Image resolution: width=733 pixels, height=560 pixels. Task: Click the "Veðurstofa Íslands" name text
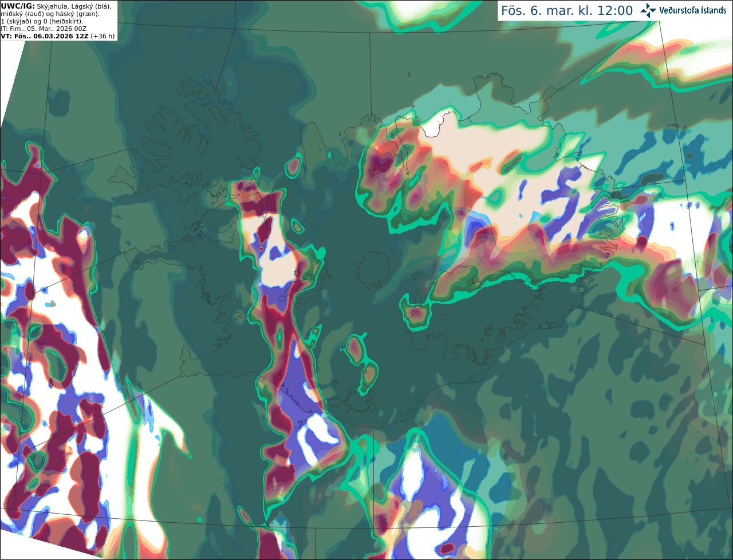coord(693,10)
